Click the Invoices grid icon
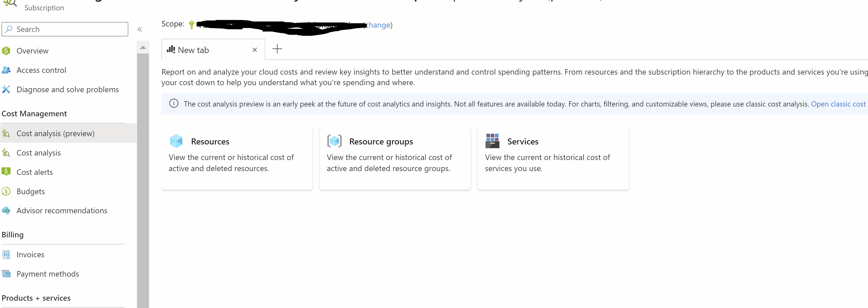868x308 pixels. [6, 254]
